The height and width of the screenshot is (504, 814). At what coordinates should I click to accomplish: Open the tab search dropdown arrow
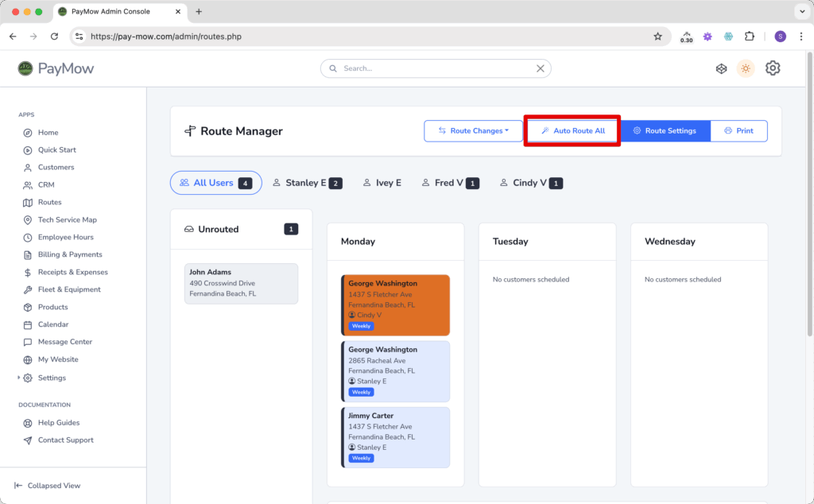pos(802,11)
